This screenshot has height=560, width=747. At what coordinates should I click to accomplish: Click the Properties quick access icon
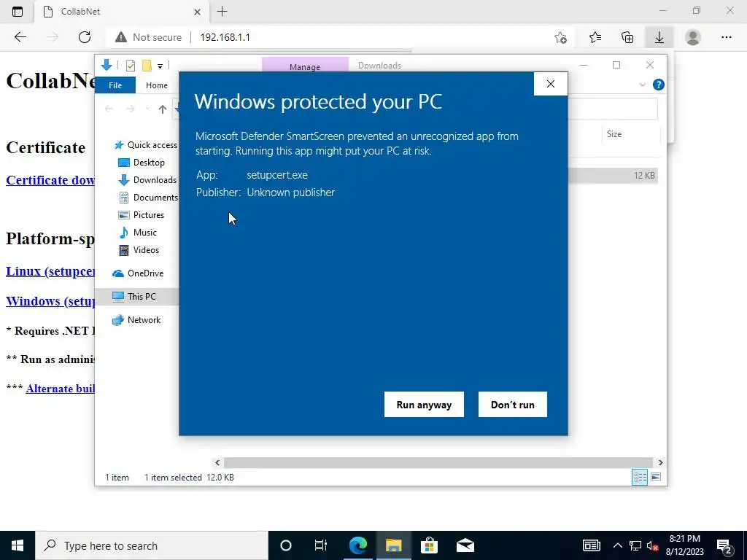[130, 65]
